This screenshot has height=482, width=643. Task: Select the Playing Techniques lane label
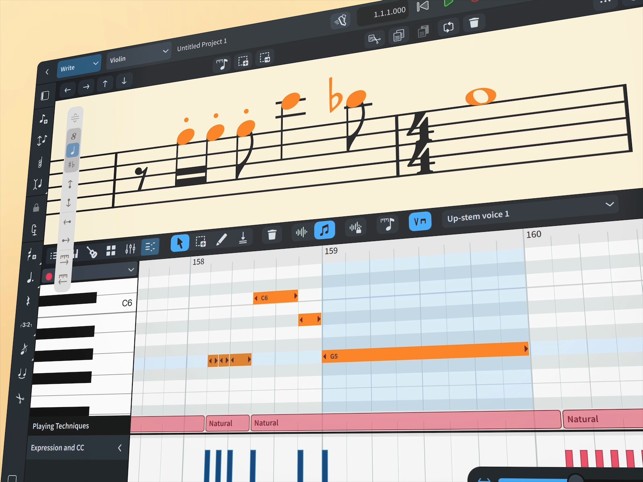tap(61, 426)
